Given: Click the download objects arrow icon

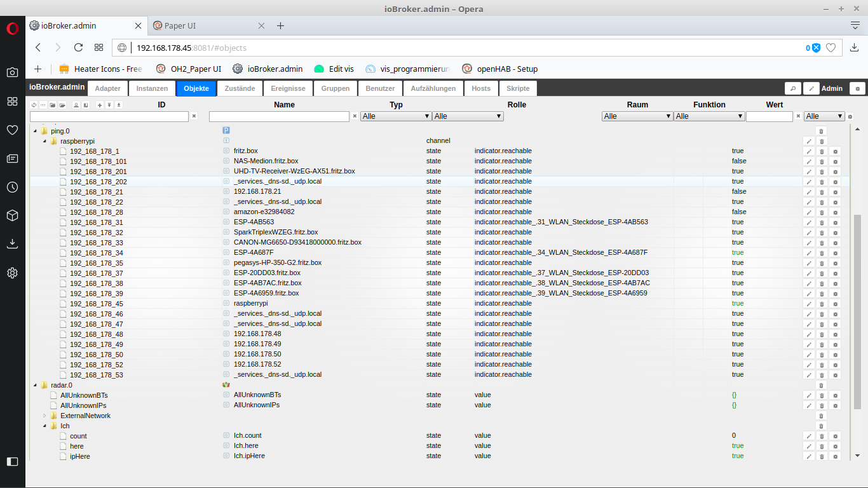Looking at the screenshot, I should (x=119, y=105).
